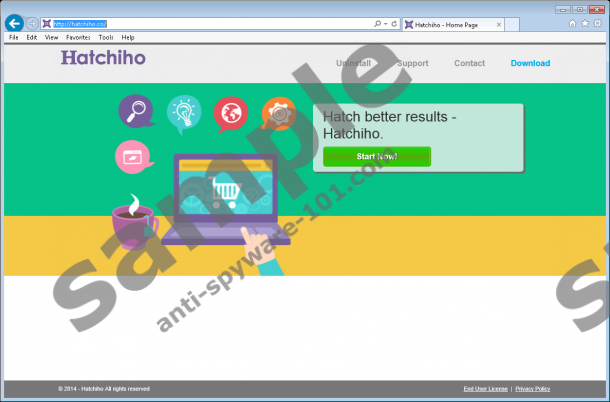
Task: Open the Tools menu
Action: pos(106,37)
